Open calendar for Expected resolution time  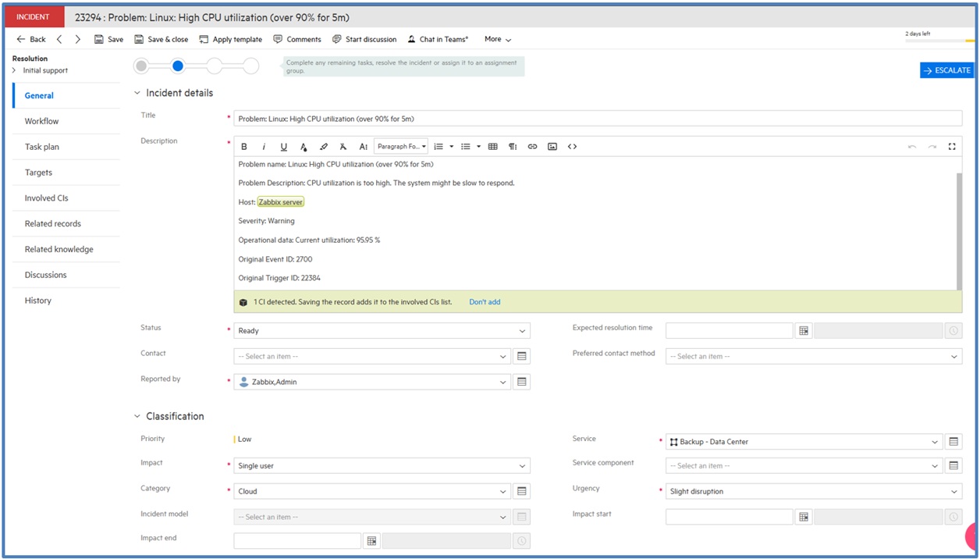pyautogui.click(x=804, y=331)
